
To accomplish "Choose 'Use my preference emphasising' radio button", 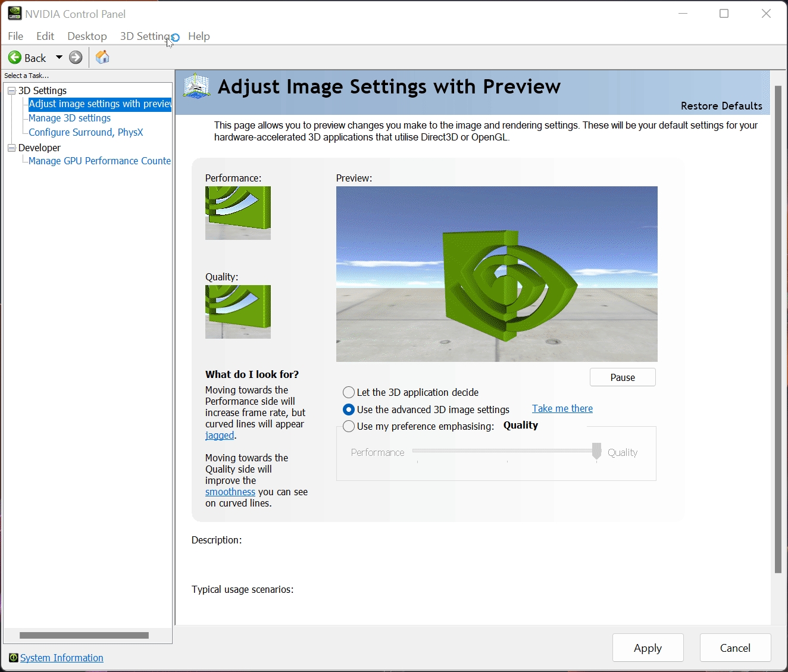I will [349, 426].
